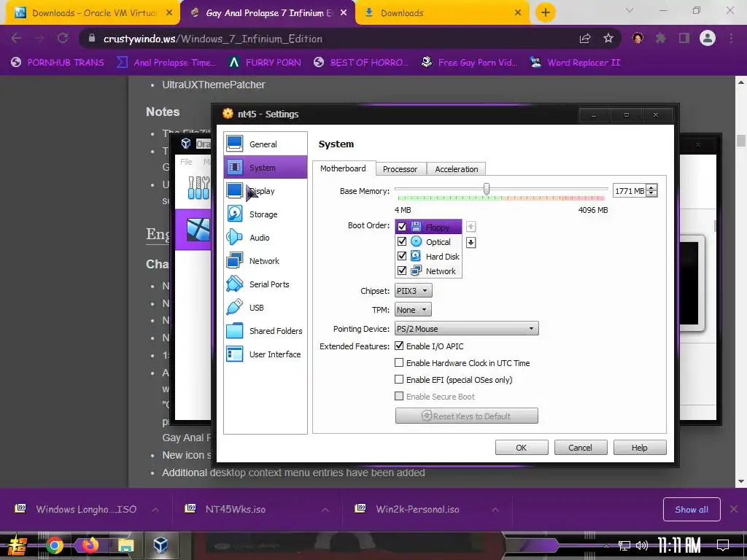747x560 pixels.
Task: Expand options for Windows Longhorn ISO download
Action: pos(155,510)
